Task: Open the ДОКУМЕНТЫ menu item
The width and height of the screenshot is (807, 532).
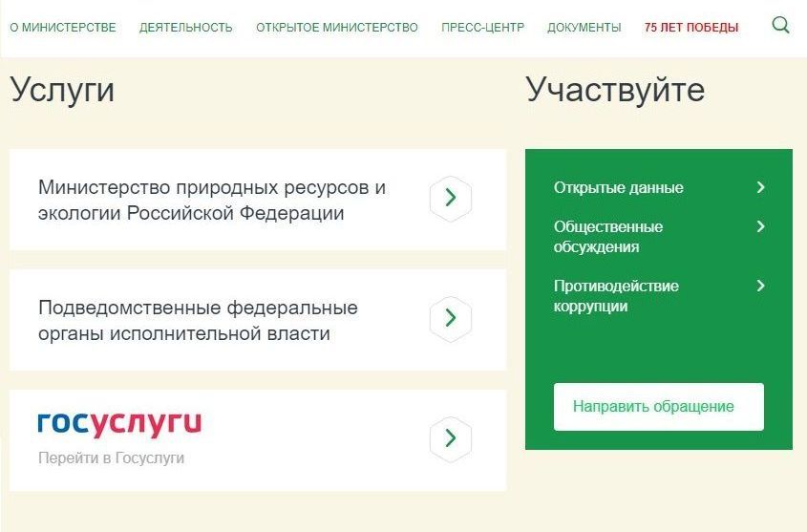Action: click(x=584, y=28)
